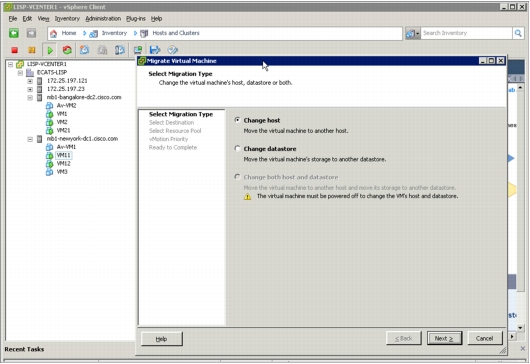Screen dimensions: 530x364
Task: Click the Help button in Migrate dialog
Action: pos(162,339)
